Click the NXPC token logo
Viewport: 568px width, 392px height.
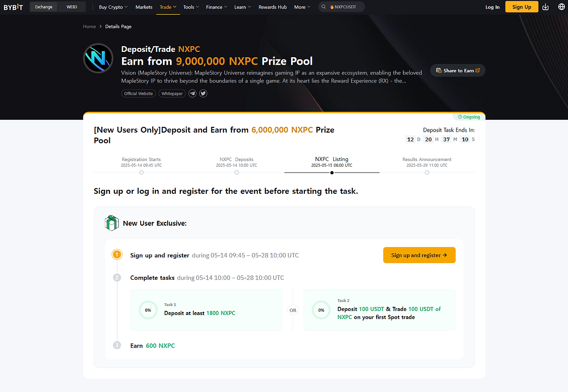coord(98,58)
